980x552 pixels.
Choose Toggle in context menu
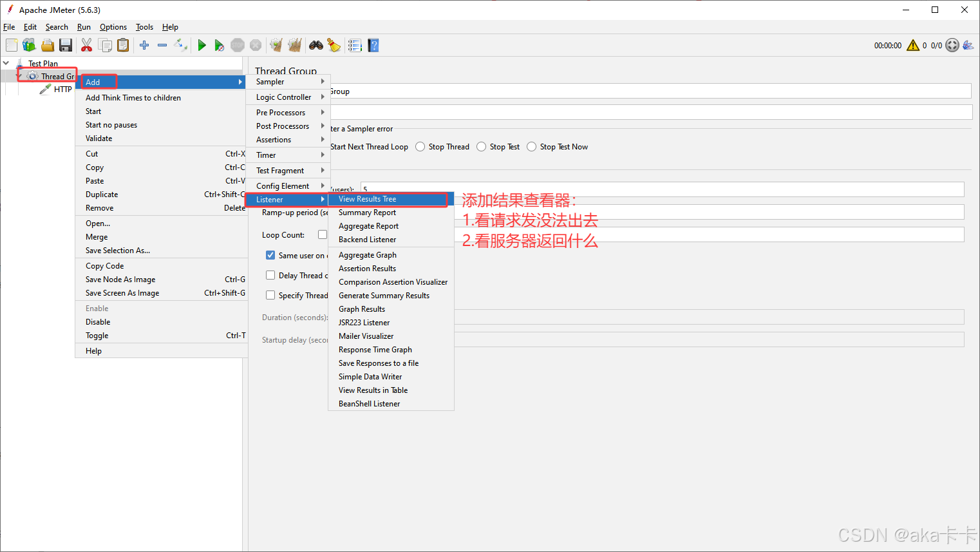(x=160, y=336)
